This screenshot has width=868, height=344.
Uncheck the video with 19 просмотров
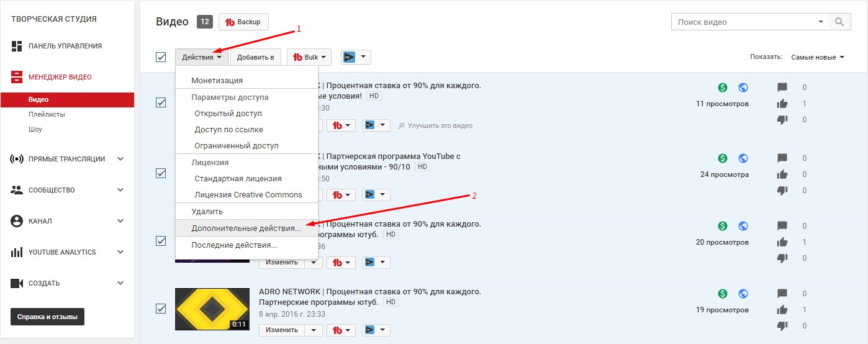(x=161, y=309)
